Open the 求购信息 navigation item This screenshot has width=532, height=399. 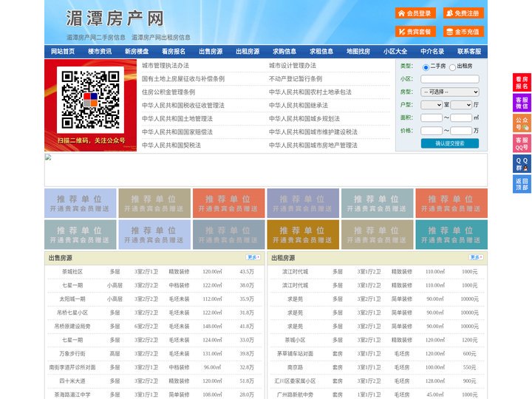[284, 52]
